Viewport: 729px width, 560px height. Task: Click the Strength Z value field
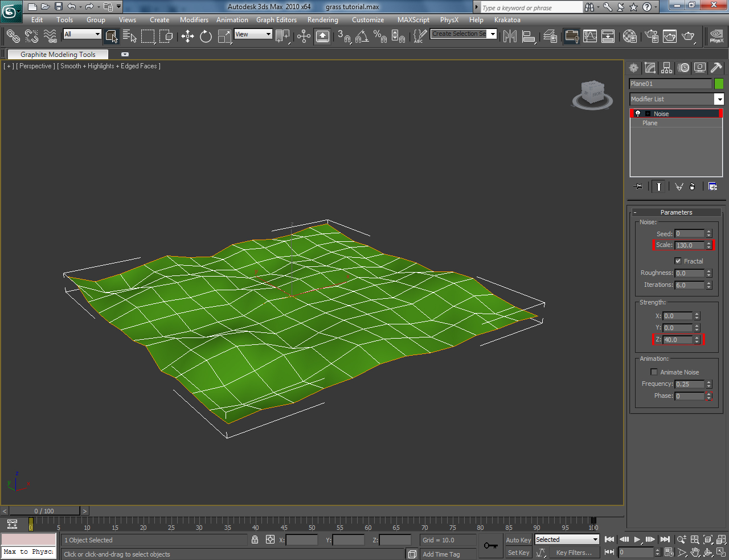[x=678, y=340]
